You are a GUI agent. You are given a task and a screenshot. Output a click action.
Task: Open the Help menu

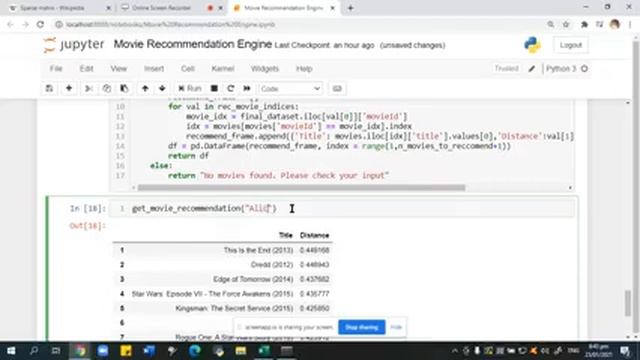click(304, 69)
